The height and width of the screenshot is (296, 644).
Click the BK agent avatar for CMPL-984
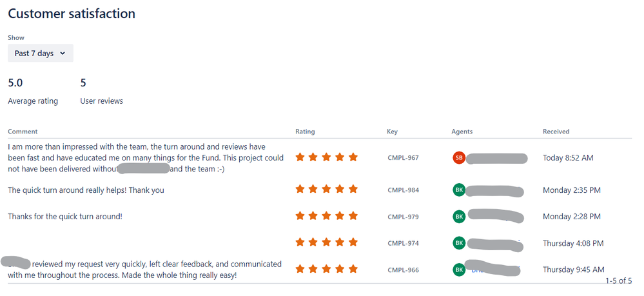click(459, 190)
